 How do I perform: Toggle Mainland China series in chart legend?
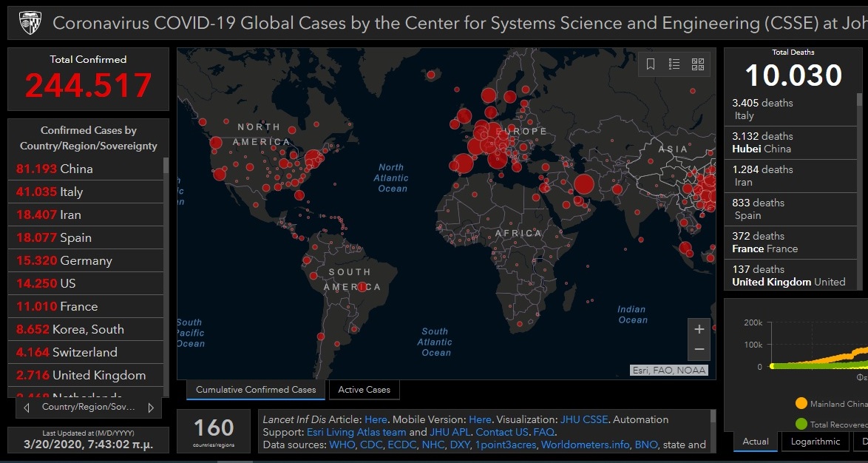pyautogui.click(x=801, y=404)
